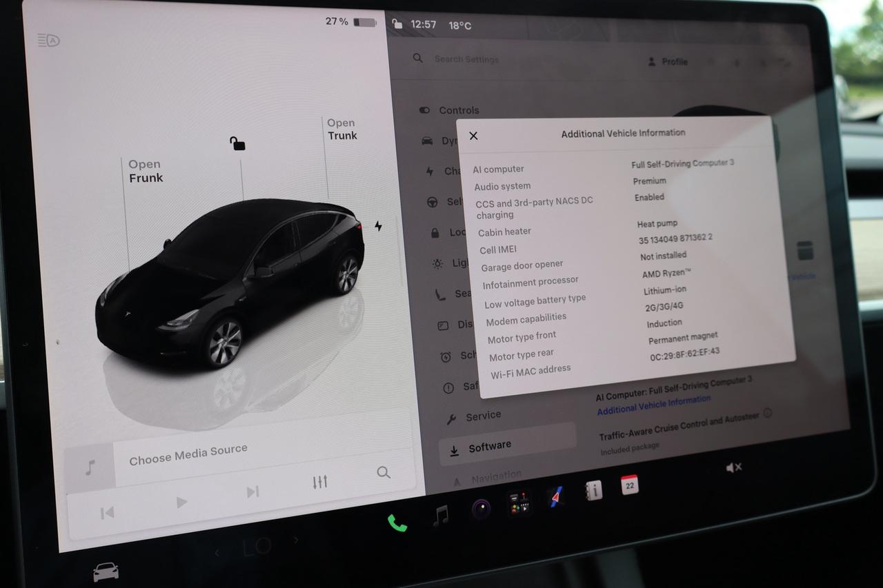The height and width of the screenshot is (588, 883).
Task: Launch the dashcam camera app
Action: pos(481,509)
